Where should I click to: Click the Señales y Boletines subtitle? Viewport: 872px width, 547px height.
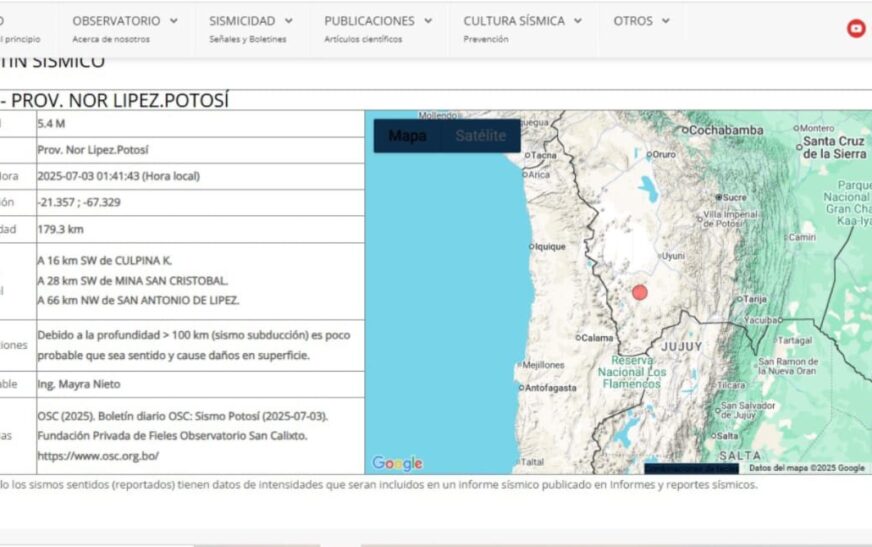tap(247, 39)
